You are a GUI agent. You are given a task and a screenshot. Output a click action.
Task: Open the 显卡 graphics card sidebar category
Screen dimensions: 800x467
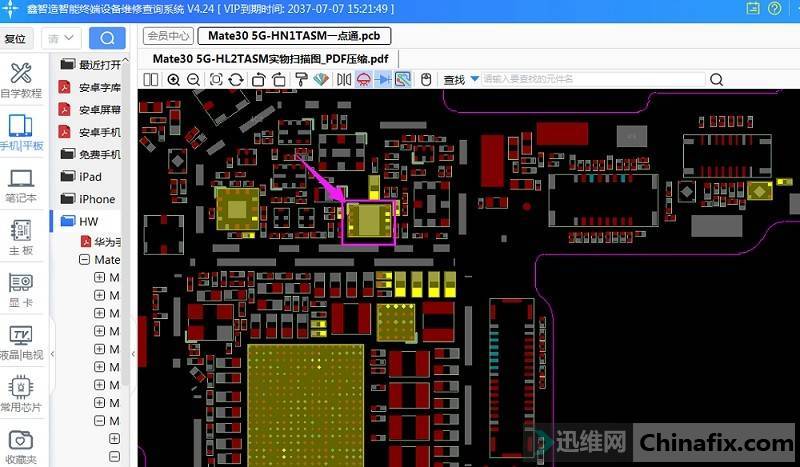point(20,290)
